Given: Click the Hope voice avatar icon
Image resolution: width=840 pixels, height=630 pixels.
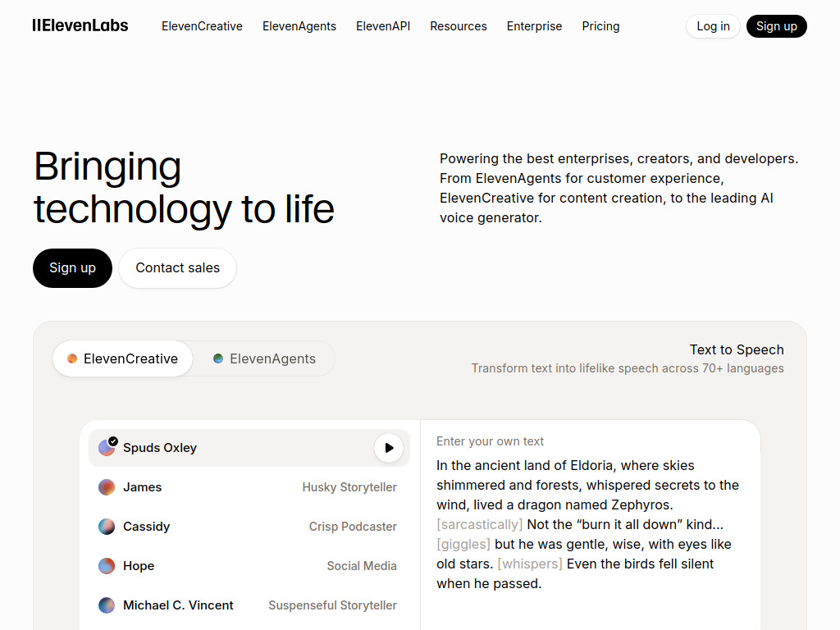Looking at the screenshot, I should tap(107, 566).
